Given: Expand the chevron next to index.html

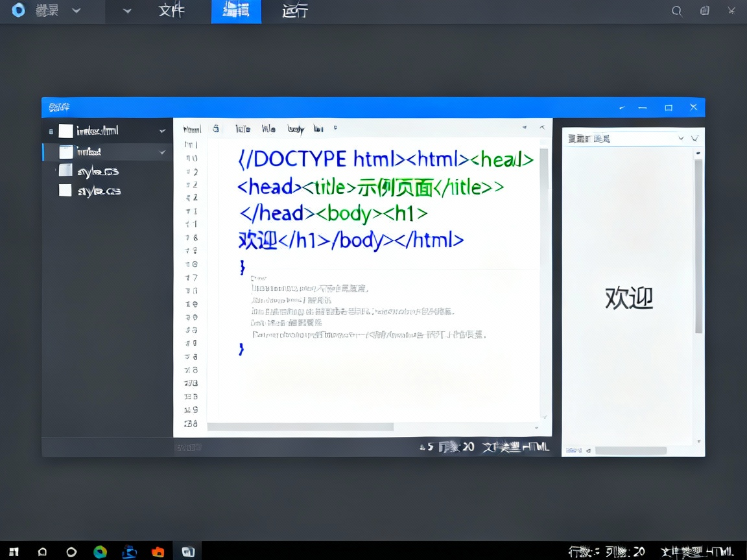Looking at the screenshot, I should [162, 131].
